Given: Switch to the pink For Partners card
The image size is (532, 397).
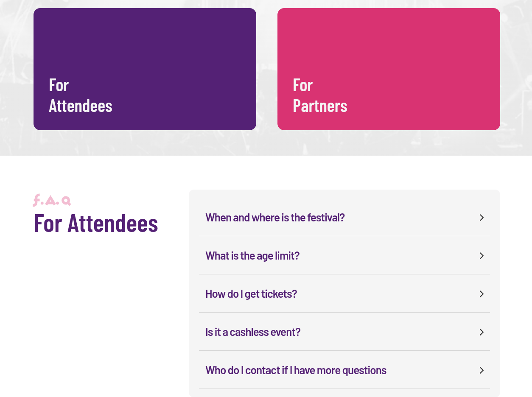Looking at the screenshot, I should [x=389, y=69].
